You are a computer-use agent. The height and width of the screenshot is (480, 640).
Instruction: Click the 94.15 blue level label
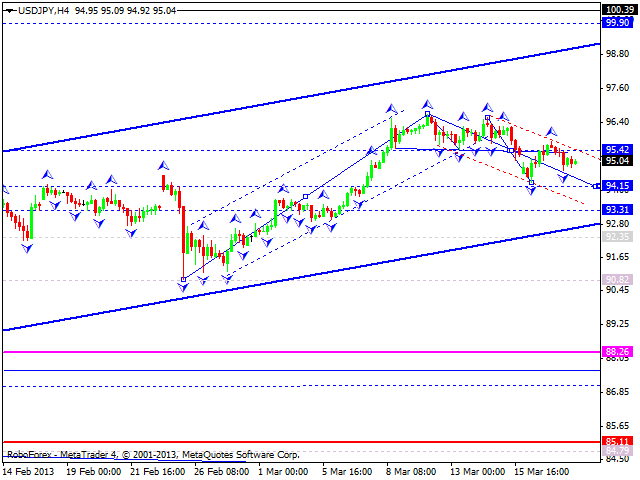pyautogui.click(x=618, y=186)
